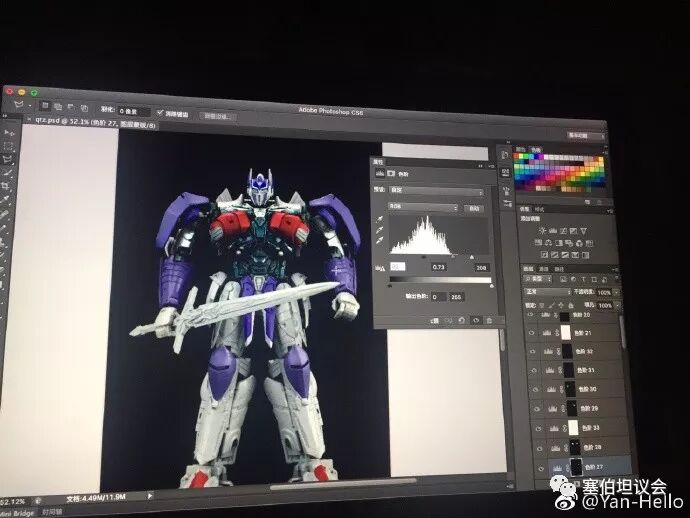690x518 pixels.
Task: Add a Color Balance adjustment
Action: coord(548,242)
